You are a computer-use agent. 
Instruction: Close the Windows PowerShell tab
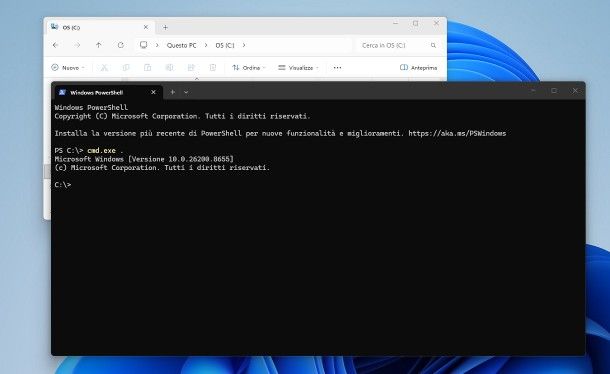(x=153, y=92)
